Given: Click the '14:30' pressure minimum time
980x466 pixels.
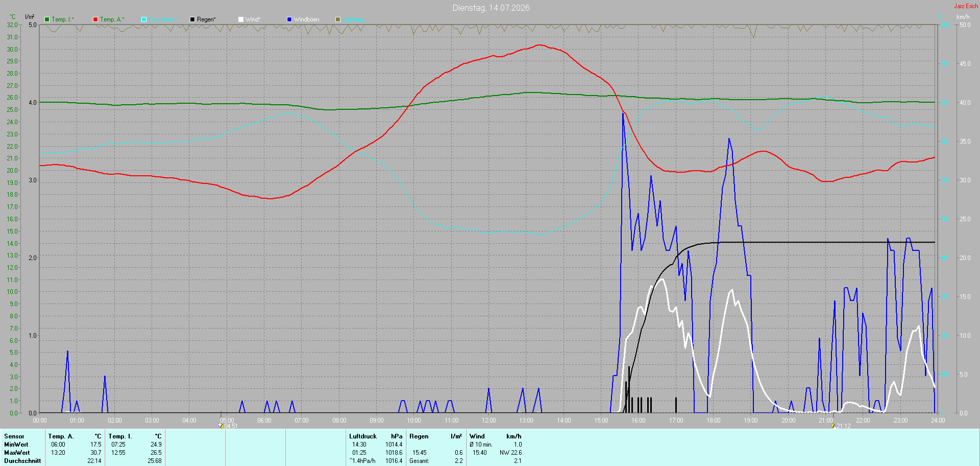Looking at the screenshot, I should tap(359, 445).
